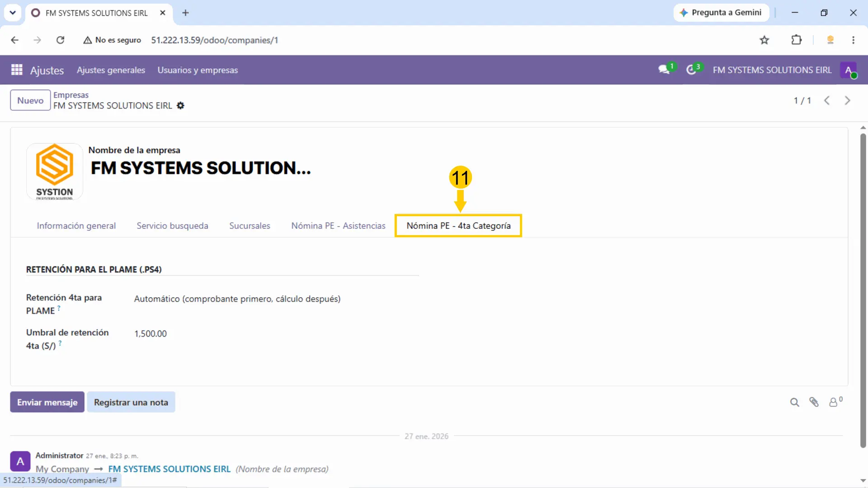Open the discuss messages icon
The image size is (868, 488).
(664, 70)
